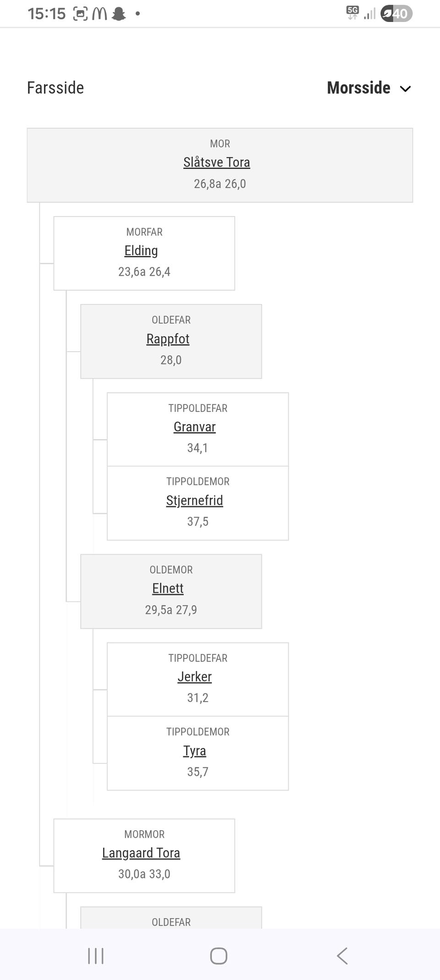440x980 pixels.
Task: Open Granvar tippoldefar link
Action: pos(194,427)
